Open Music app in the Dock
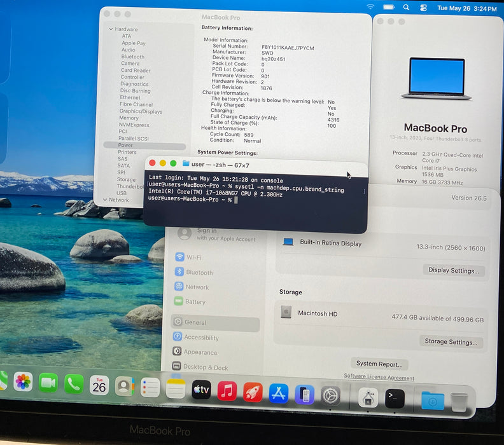Viewport: 504px width, 445px height. coord(227,391)
